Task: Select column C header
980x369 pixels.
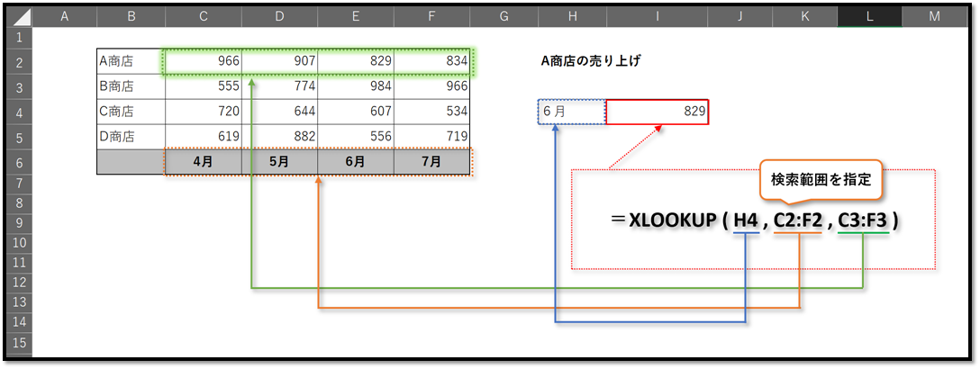Action: pyautogui.click(x=204, y=17)
